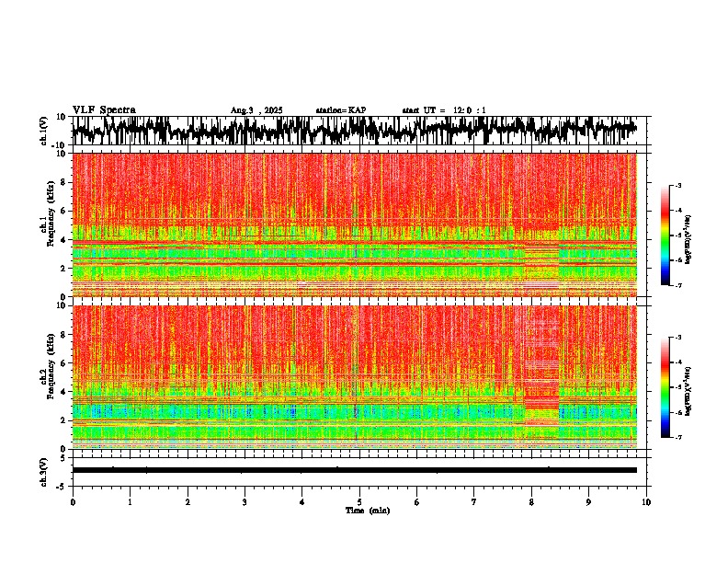Click the 3 minute tick label

[245, 502]
